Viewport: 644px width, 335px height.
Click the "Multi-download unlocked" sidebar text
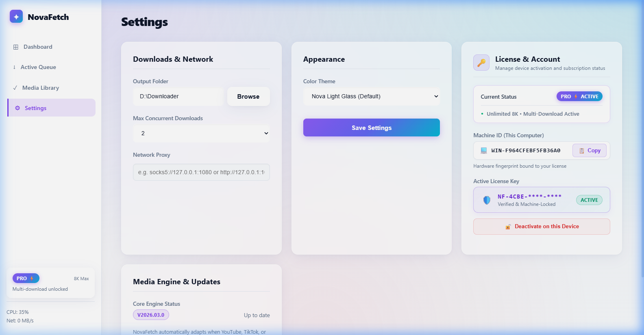(x=40, y=289)
